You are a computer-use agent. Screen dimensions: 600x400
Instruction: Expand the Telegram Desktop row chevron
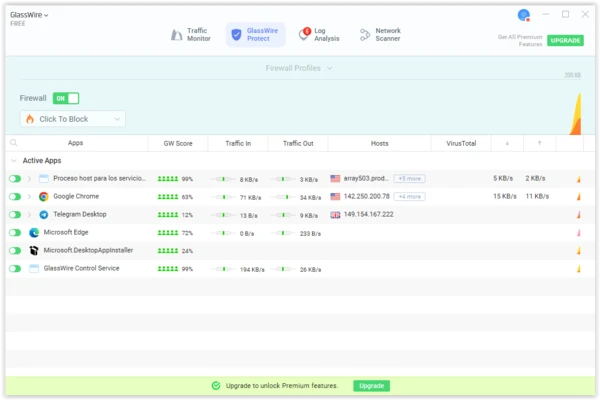29,214
